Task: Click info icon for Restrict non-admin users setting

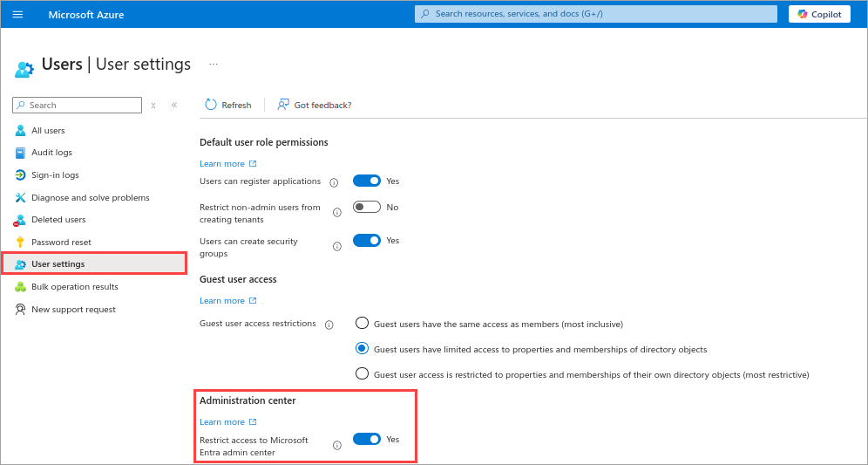Action: 337,212
